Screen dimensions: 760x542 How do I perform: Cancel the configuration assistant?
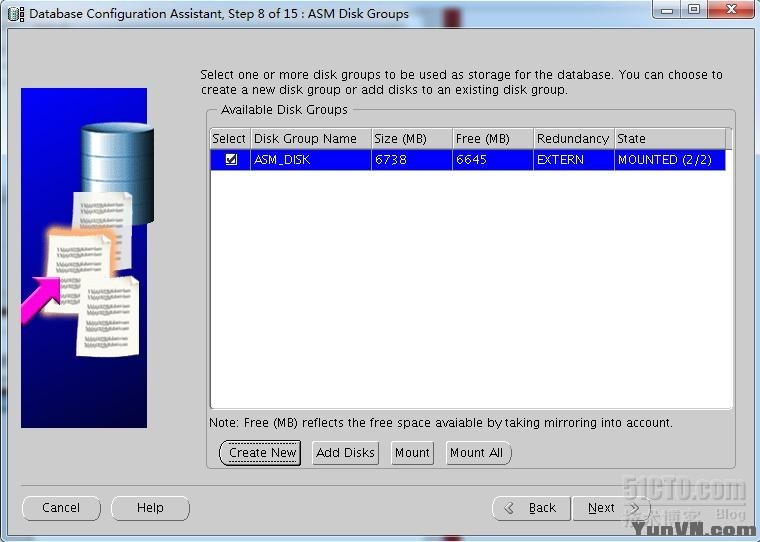[x=61, y=508]
